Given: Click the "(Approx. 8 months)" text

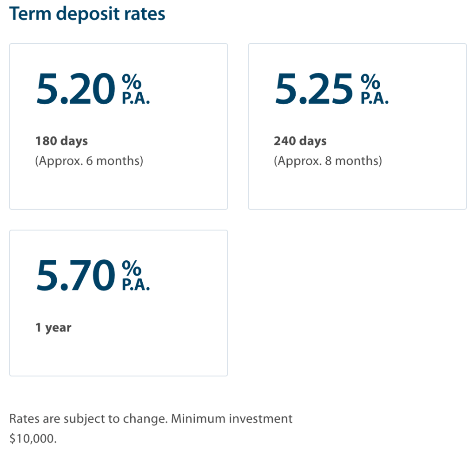Looking at the screenshot, I should coord(328,161).
